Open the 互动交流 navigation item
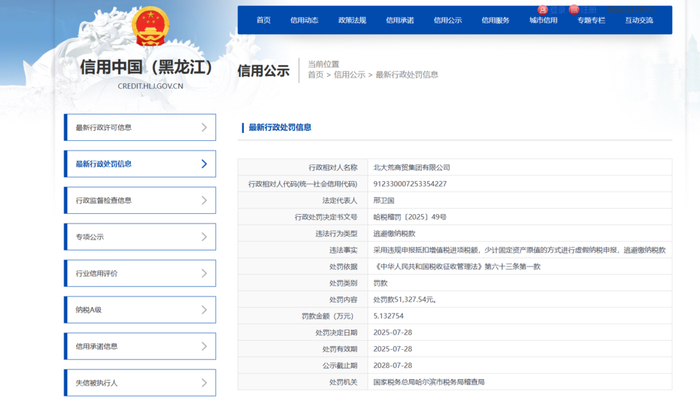This screenshot has height=401, width=700. (639, 20)
